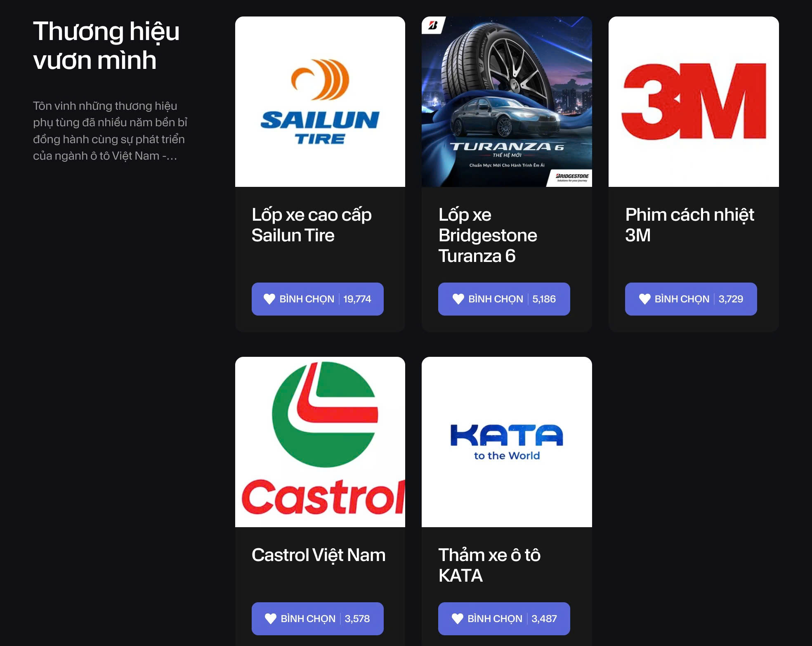Click the 19,774 vote count on Sailun button

coord(357,299)
